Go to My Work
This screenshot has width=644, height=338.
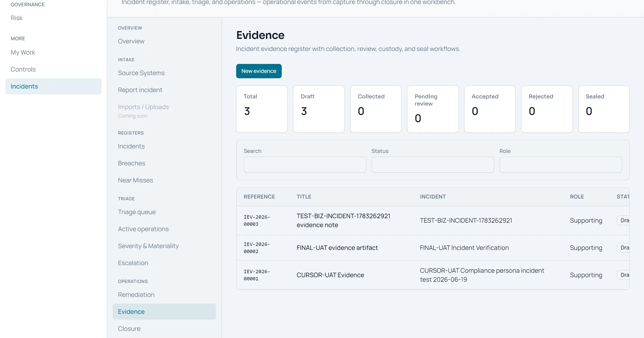click(x=23, y=52)
